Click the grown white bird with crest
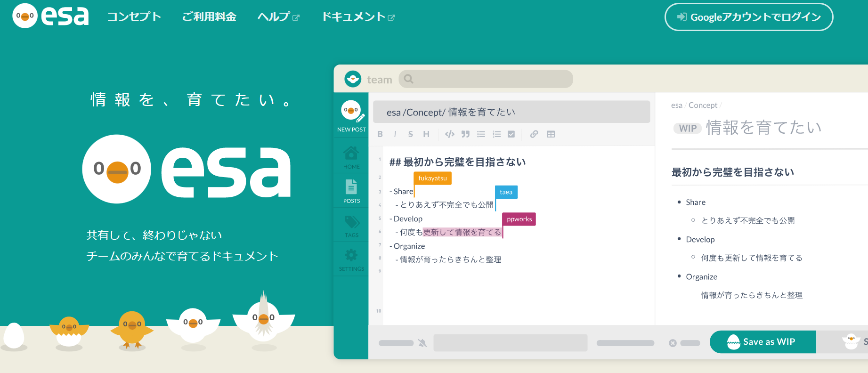868x373 pixels. point(263,317)
